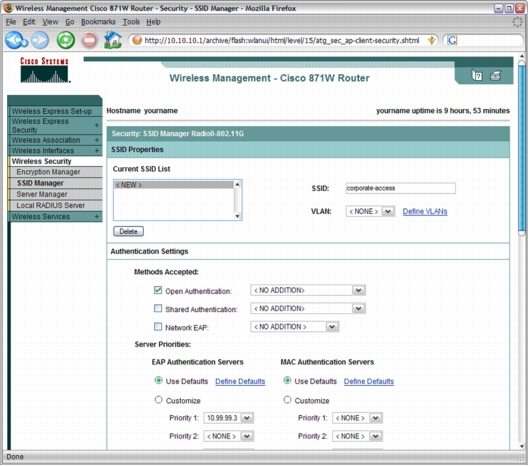Expand the Wireless Interfaces plus sign

(97, 150)
